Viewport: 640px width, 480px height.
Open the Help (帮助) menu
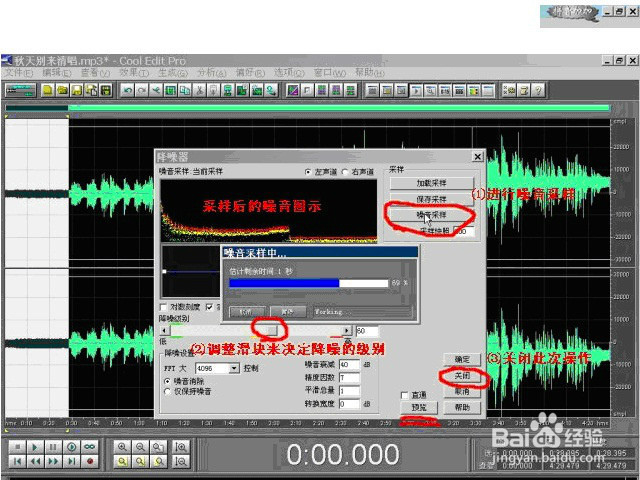(x=370, y=73)
